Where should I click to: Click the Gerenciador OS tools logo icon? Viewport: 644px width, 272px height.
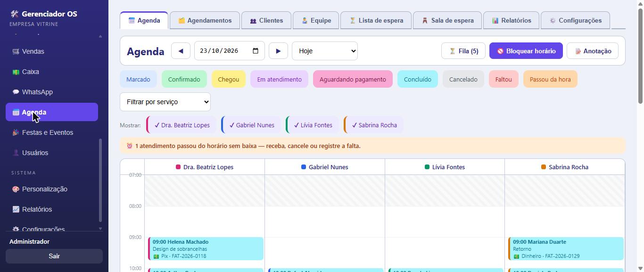(14, 14)
